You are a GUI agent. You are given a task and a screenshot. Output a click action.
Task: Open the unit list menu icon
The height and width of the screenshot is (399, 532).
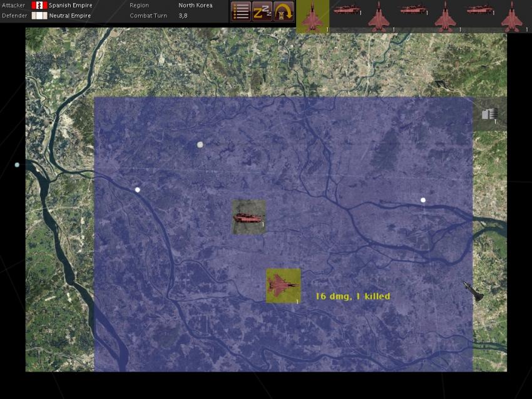(x=241, y=11)
